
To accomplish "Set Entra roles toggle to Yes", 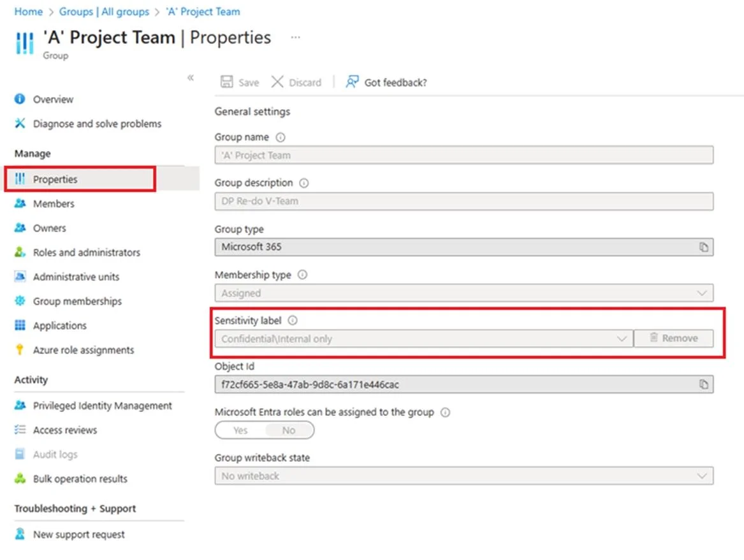I will (240, 431).
